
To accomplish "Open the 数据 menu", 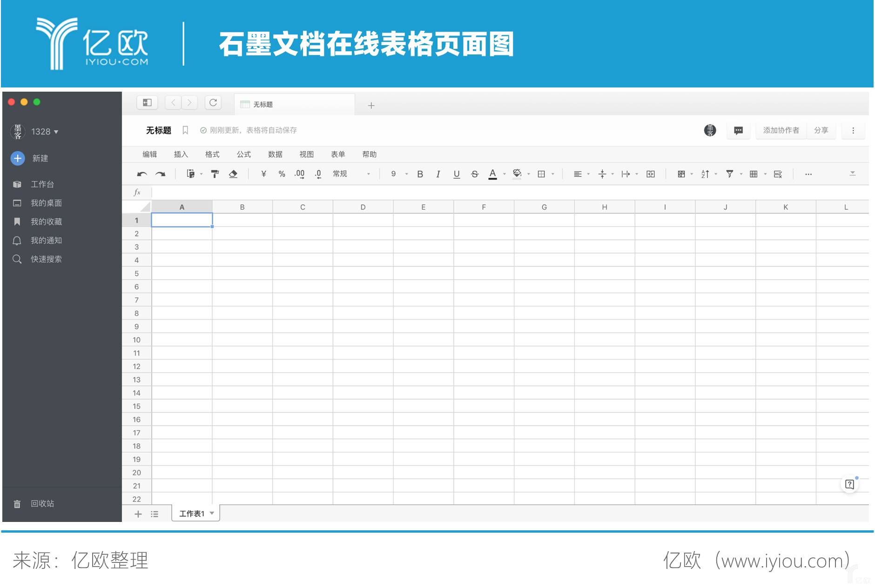I will tap(275, 154).
